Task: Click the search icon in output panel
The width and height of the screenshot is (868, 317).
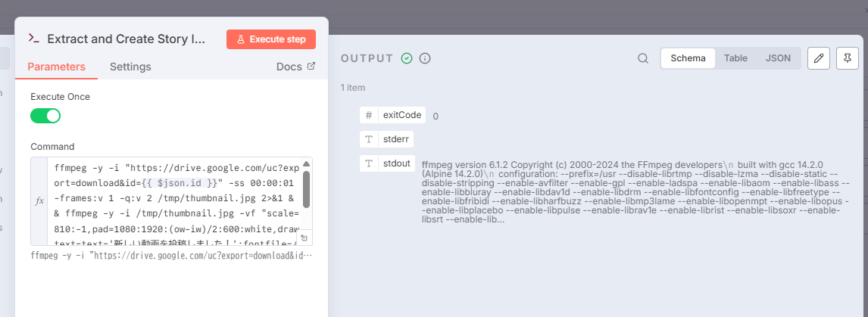Action: pos(643,58)
